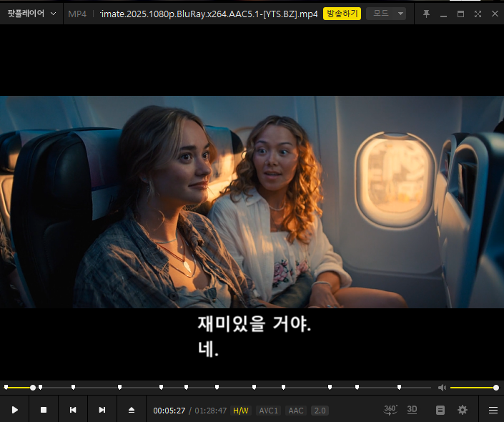Image resolution: width=504 pixels, height=422 pixels.
Task: Open the playlist panel icon
Action: 440,410
